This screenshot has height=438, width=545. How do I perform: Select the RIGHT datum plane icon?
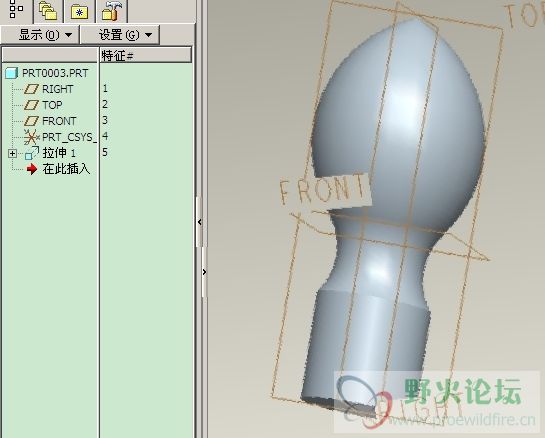tap(31, 89)
